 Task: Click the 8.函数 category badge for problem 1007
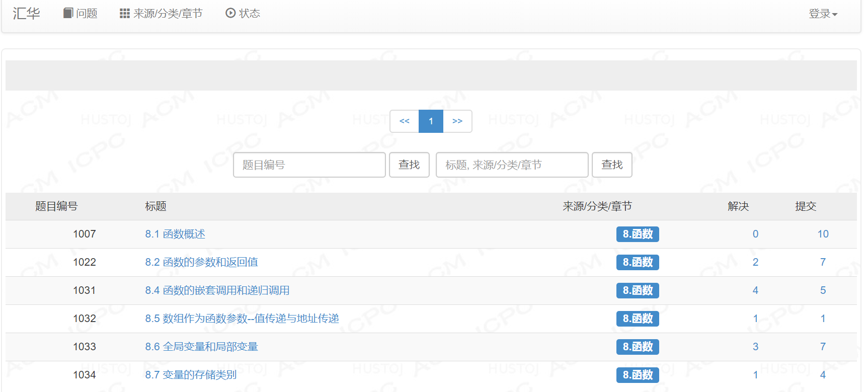(x=637, y=234)
